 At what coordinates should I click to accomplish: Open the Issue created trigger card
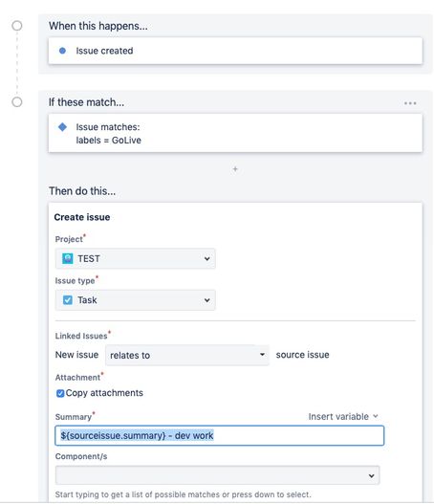[235, 51]
